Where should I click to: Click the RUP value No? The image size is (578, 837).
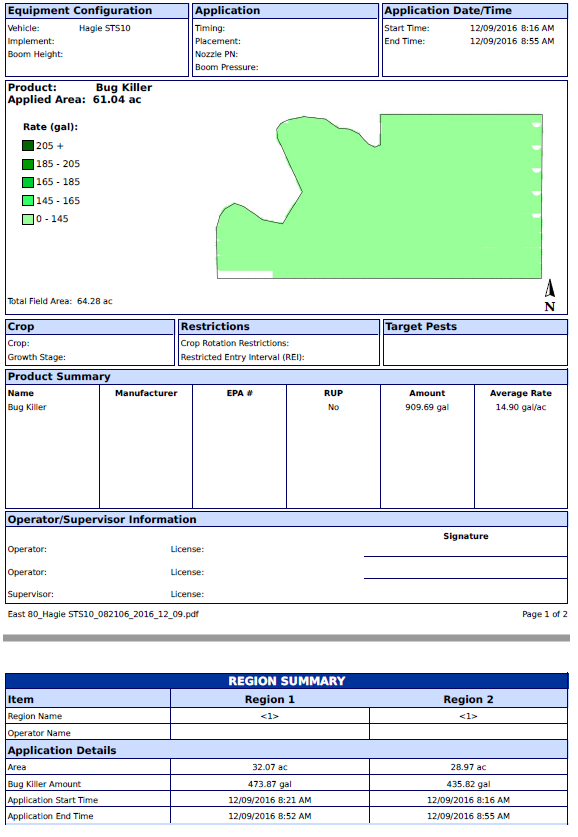coord(333,407)
